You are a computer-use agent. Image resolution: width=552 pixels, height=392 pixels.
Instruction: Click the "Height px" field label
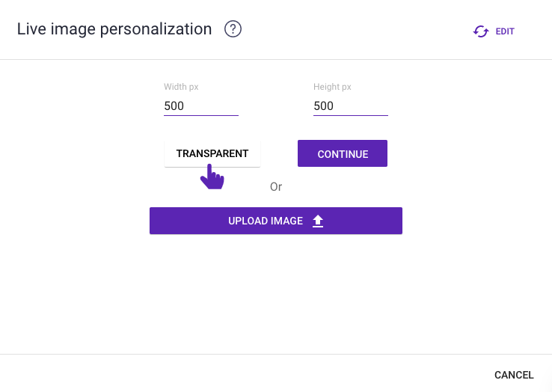(x=332, y=87)
